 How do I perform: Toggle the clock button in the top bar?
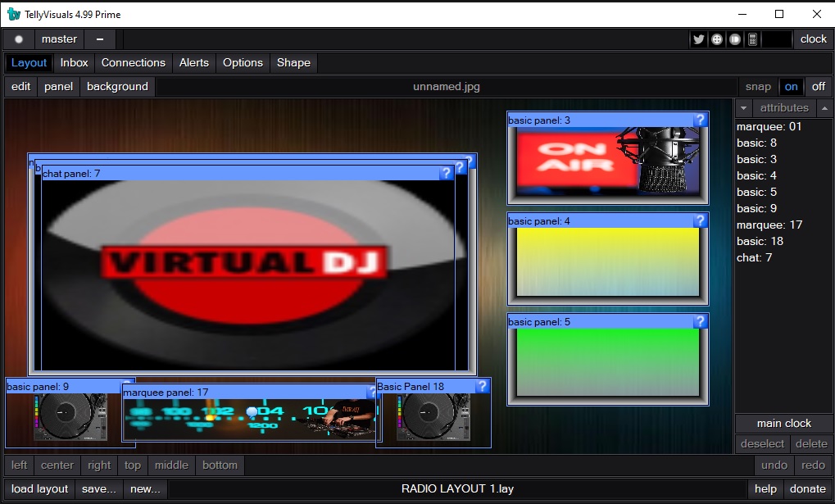(x=813, y=39)
